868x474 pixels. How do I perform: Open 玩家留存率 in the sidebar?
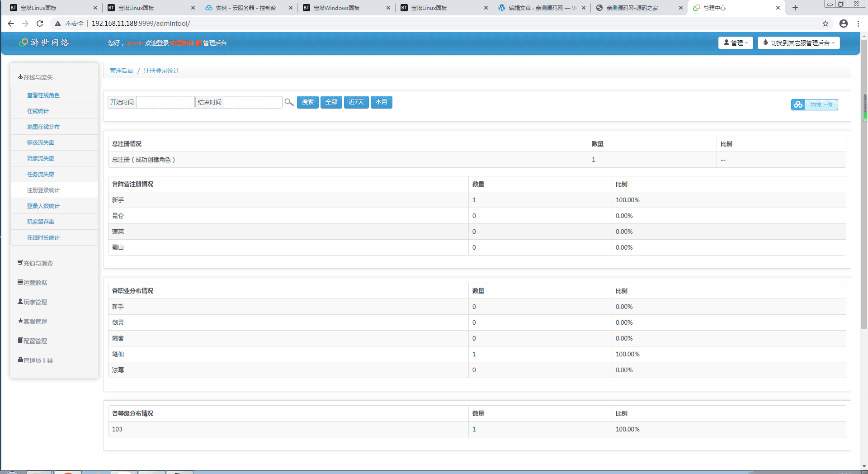(54, 222)
